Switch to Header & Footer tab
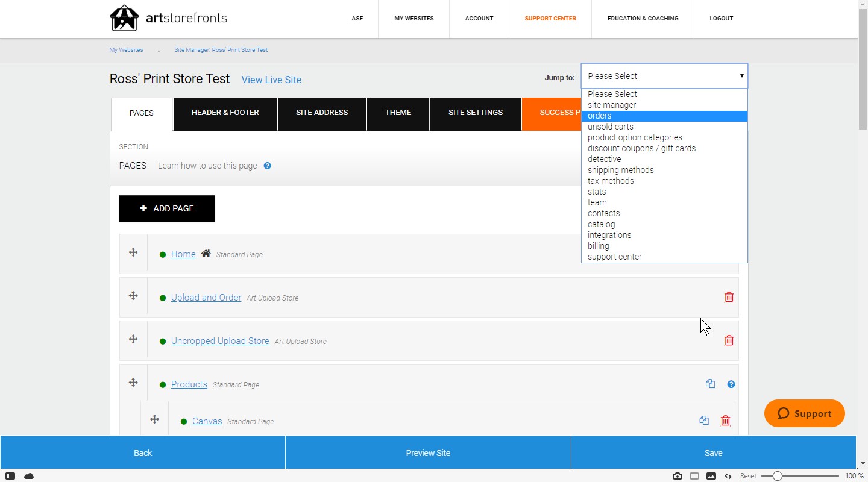Screen dimensions: 868x482 (x=225, y=113)
